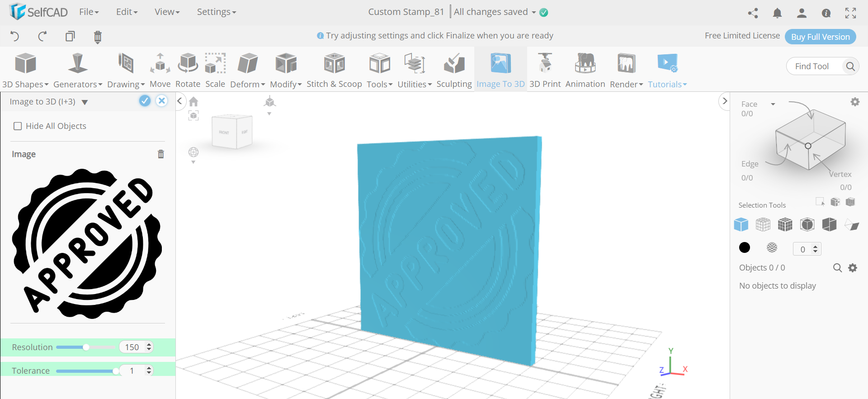
Task: Click the Copy objects icon
Action: point(70,36)
